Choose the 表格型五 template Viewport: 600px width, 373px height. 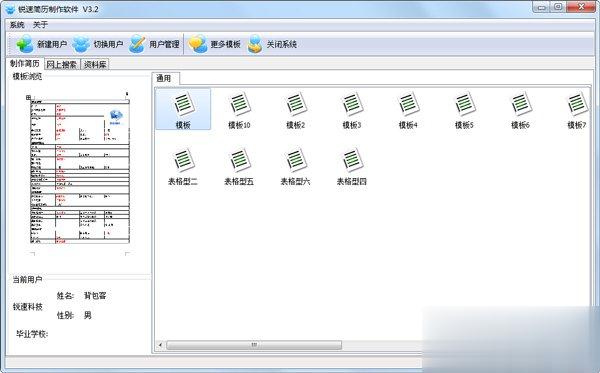pos(239,166)
